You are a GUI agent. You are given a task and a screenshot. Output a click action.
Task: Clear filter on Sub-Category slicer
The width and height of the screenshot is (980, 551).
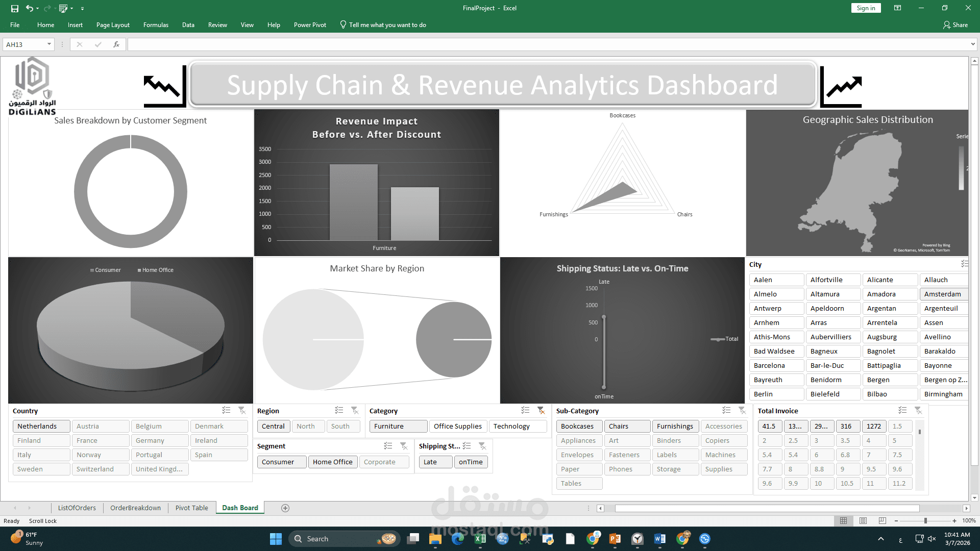(742, 411)
